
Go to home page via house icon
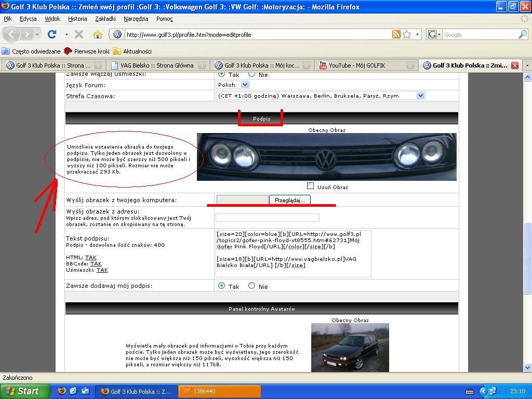tap(98, 34)
